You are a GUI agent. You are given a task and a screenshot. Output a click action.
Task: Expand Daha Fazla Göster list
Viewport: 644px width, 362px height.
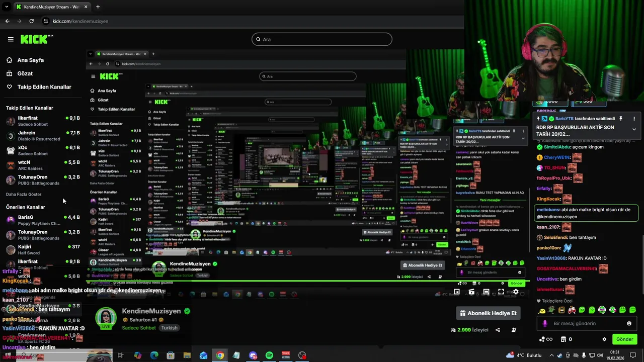[x=24, y=194]
